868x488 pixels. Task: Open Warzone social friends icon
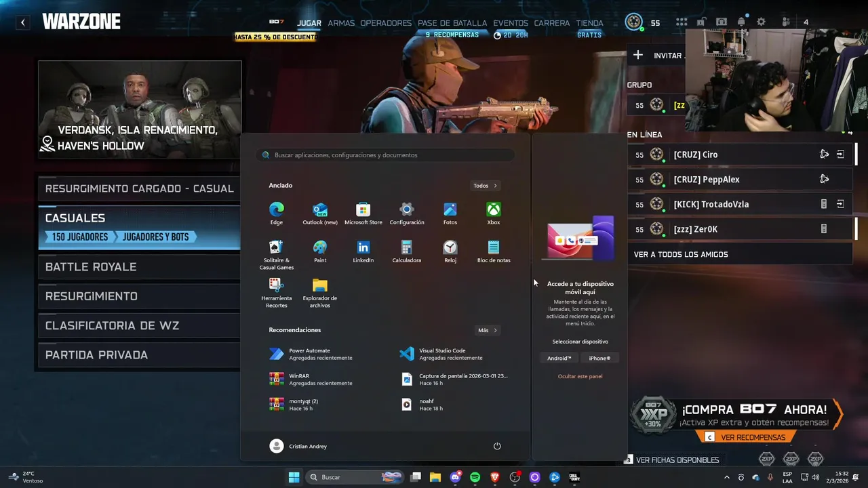(x=786, y=22)
